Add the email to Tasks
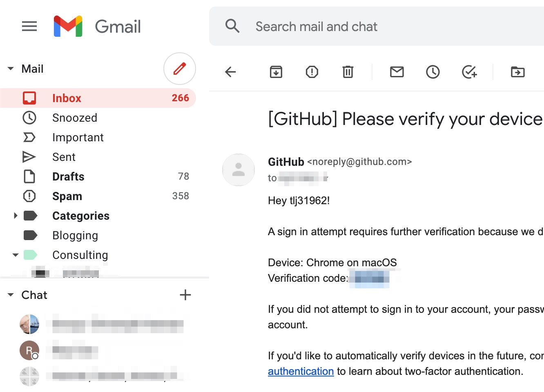The image size is (544, 392). click(469, 71)
